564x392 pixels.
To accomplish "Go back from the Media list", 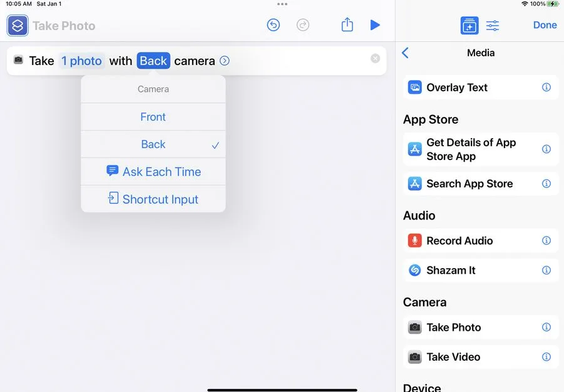I will [406, 53].
